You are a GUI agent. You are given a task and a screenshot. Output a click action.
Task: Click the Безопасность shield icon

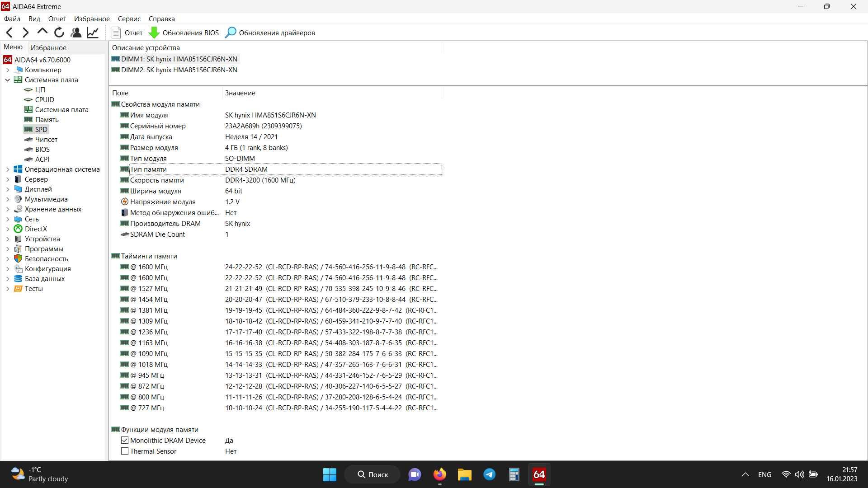18,259
